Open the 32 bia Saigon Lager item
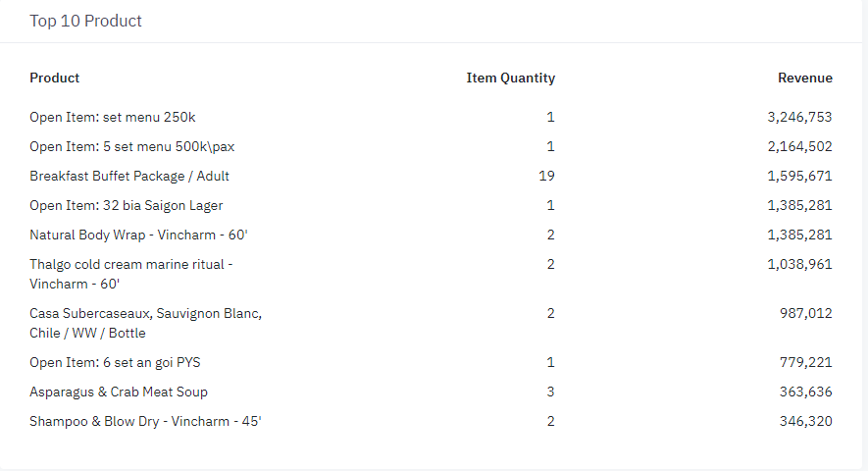The height and width of the screenshot is (471, 868). pyautogui.click(x=126, y=205)
